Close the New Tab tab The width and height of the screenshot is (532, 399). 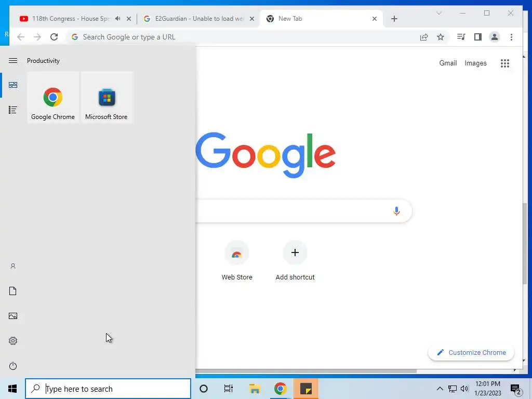[375, 19]
